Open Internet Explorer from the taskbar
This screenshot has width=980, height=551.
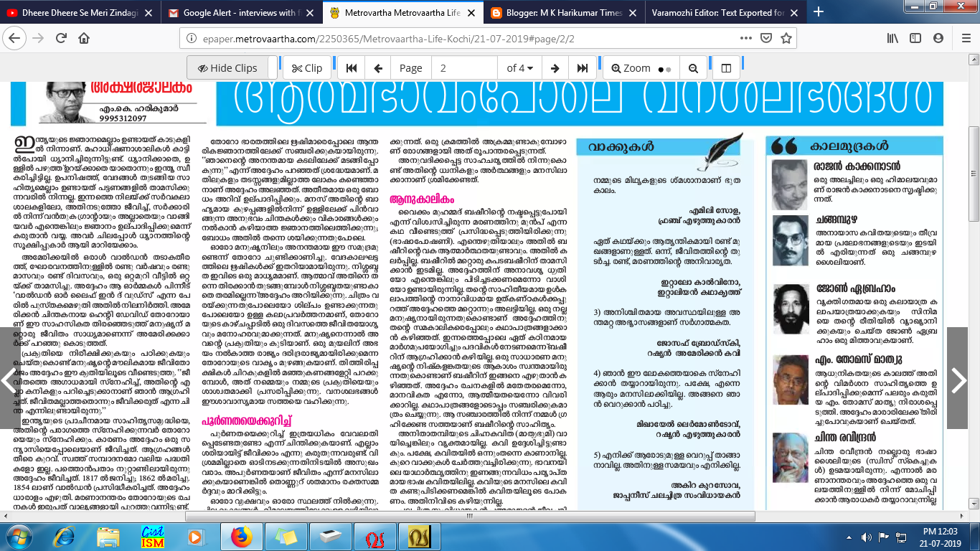coord(64,536)
